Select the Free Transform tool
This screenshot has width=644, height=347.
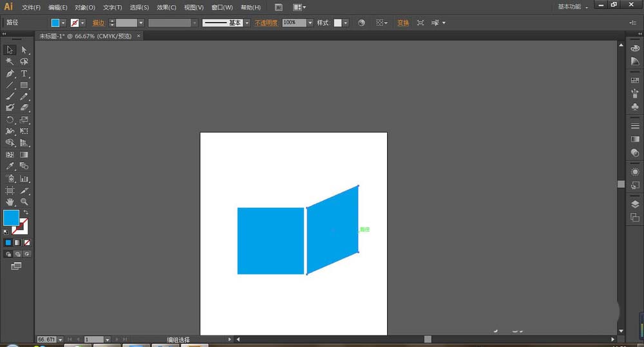(x=24, y=131)
